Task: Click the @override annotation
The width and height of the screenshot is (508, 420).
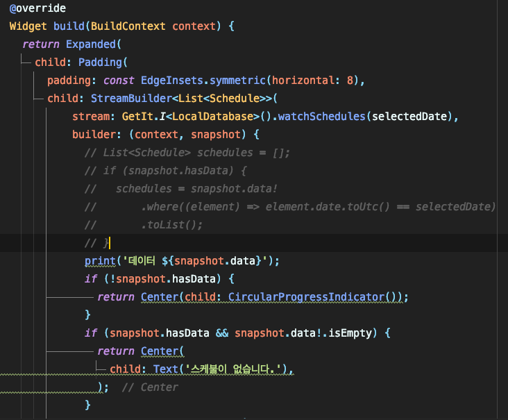Action: (37, 8)
